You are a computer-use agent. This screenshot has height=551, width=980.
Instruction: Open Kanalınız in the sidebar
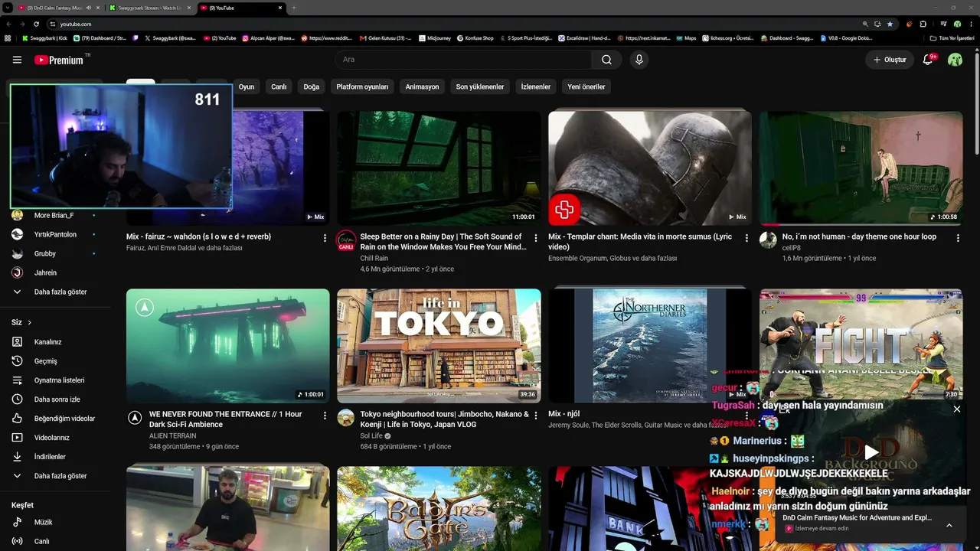47,342
